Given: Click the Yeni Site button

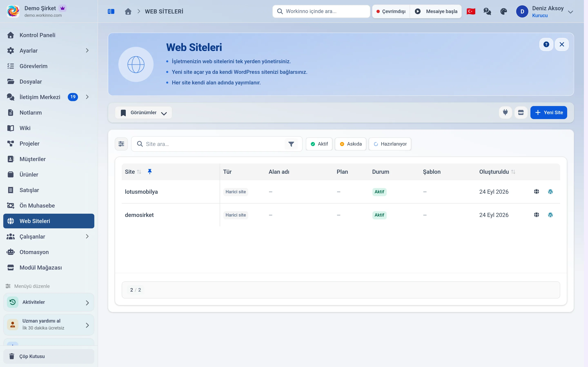Looking at the screenshot, I should point(549,112).
